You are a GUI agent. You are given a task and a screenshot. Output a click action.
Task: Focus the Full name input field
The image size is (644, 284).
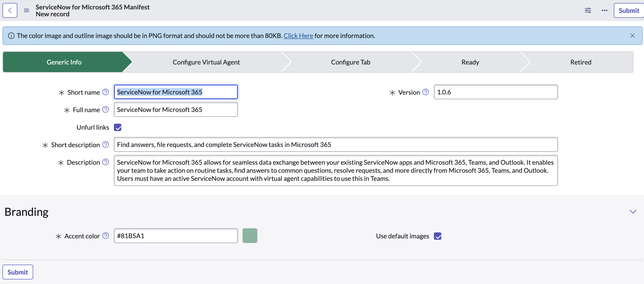176,109
